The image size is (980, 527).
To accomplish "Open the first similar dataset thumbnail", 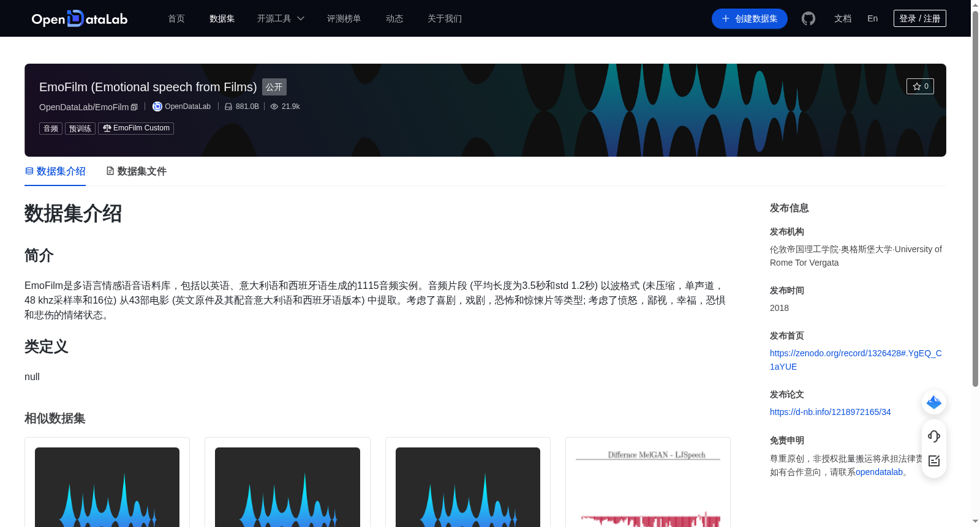I will tap(107, 487).
